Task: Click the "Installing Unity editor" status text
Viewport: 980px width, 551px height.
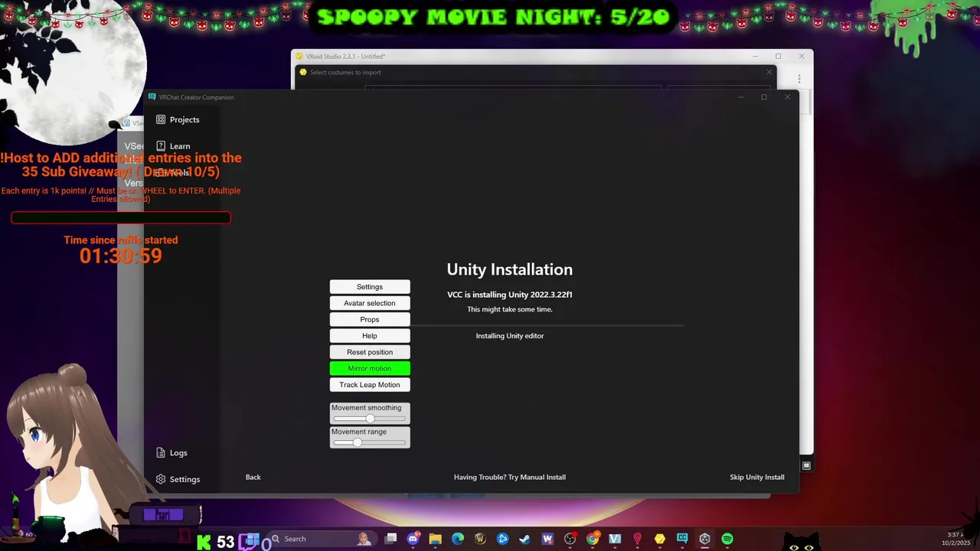Action: 510,336
